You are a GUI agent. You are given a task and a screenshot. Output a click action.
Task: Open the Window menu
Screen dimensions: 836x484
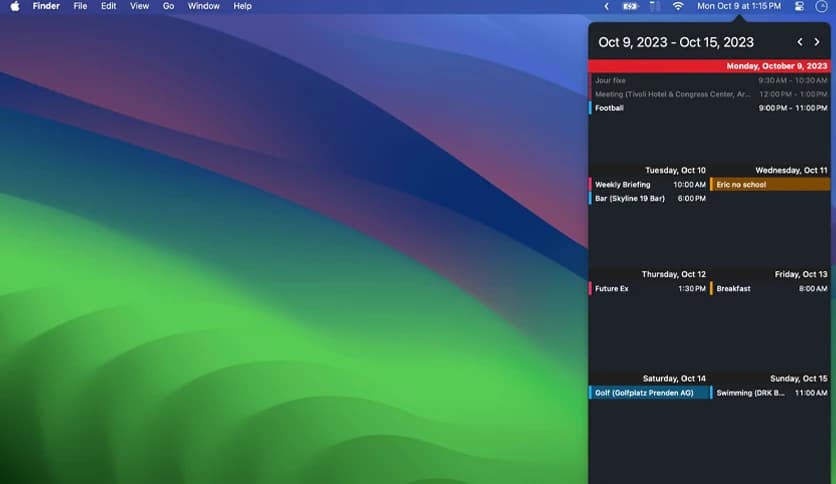tap(204, 6)
